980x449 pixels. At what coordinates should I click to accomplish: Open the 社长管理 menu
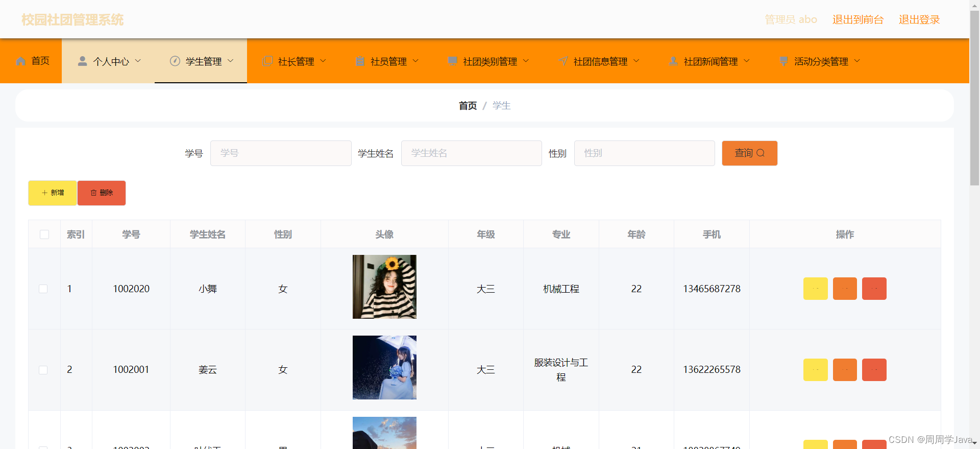(293, 61)
